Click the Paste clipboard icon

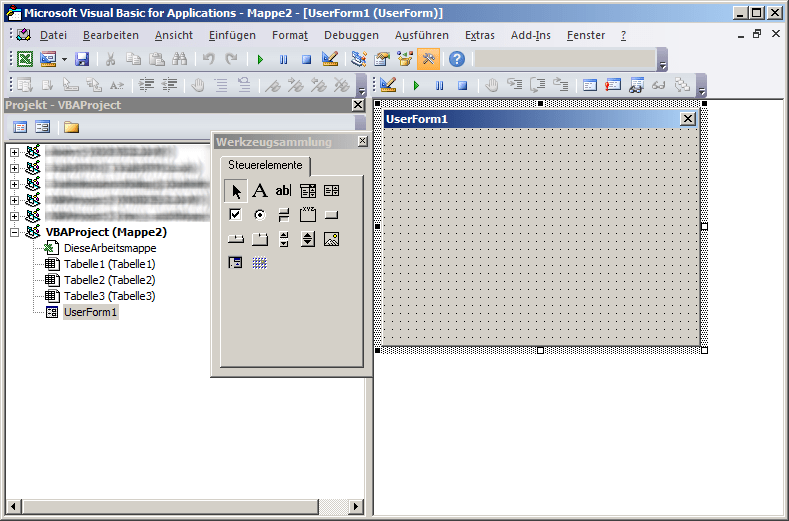[156, 59]
